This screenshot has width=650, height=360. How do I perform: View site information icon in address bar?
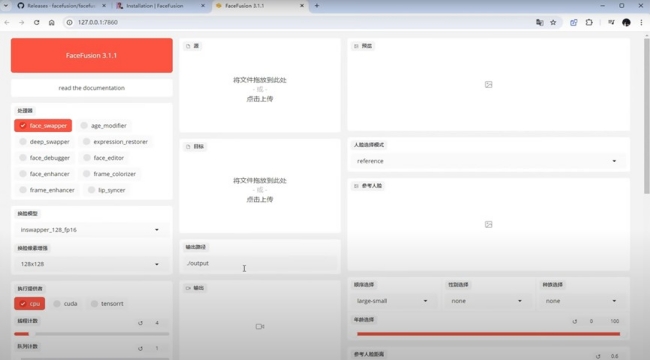click(70, 22)
